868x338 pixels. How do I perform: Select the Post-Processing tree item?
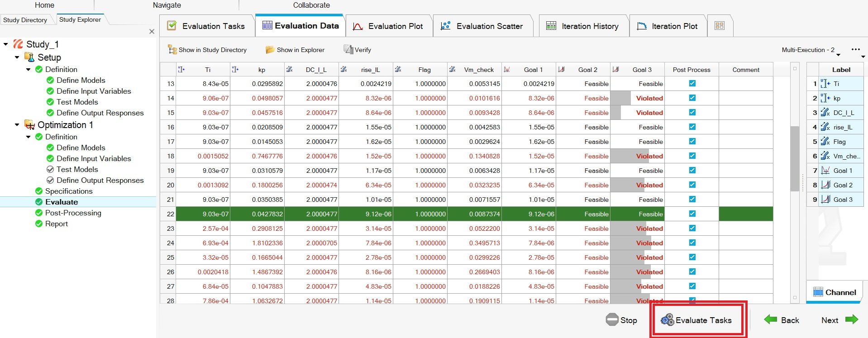[73, 213]
